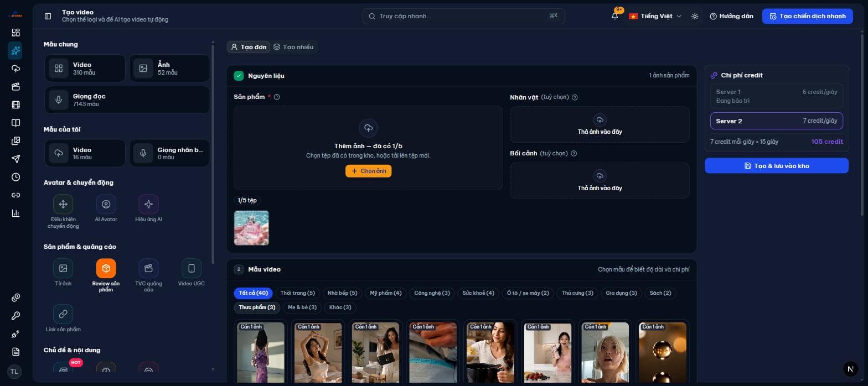Click the paper plane send icon in left rail
Image resolution: width=868 pixels, height=386 pixels.
coord(15,159)
